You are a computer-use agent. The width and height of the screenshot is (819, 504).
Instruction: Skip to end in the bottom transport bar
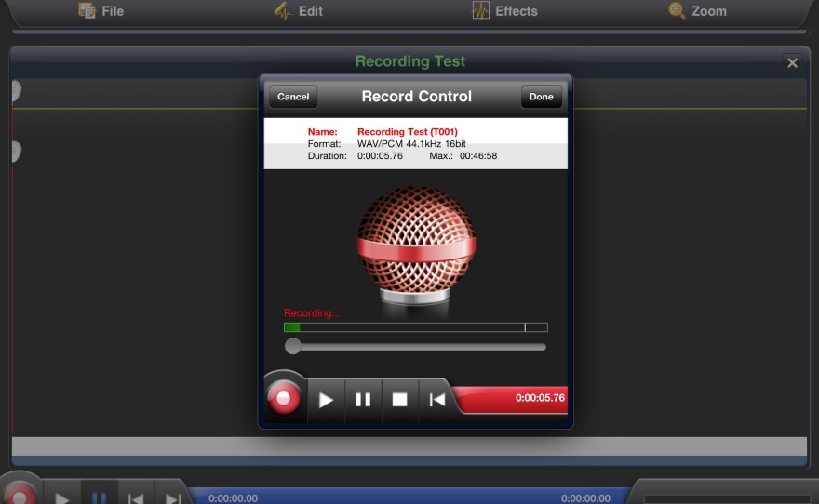172,497
